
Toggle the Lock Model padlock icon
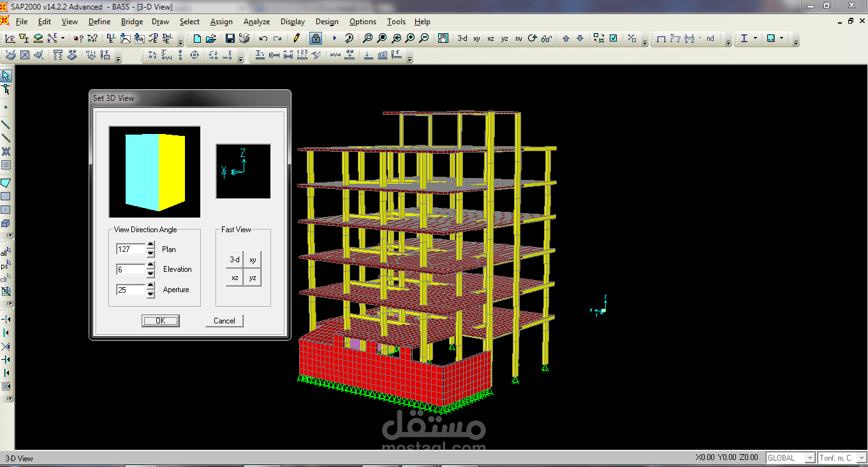pos(316,38)
